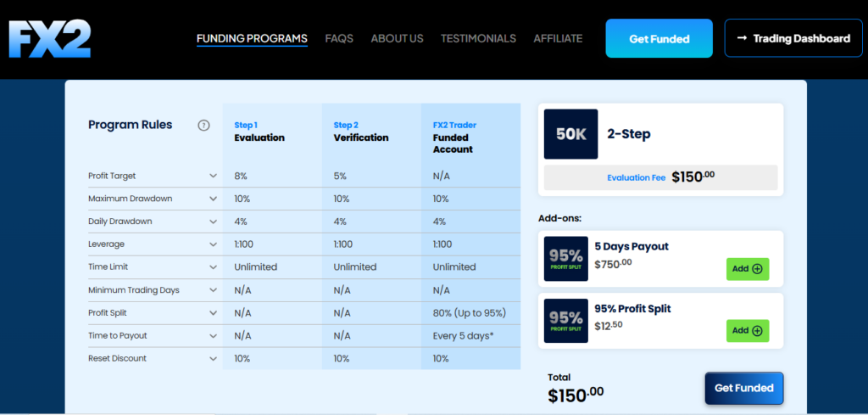Click the 5 Days Payout add-on title
This screenshot has width=868, height=415.
tap(632, 247)
